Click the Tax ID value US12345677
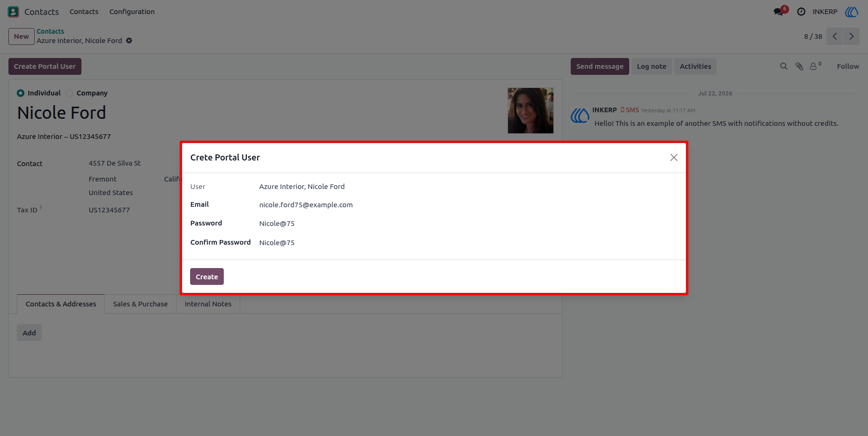 pyautogui.click(x=109, y=210)
